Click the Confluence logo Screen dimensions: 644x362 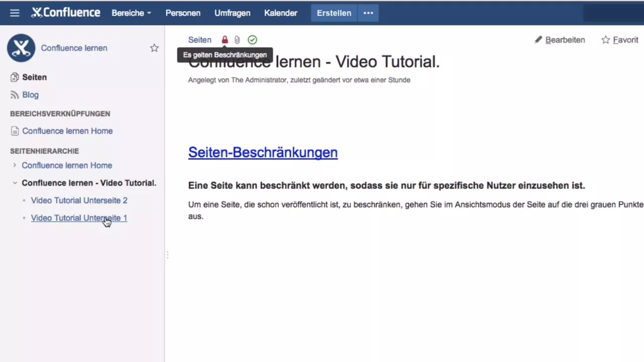[65, 13]
